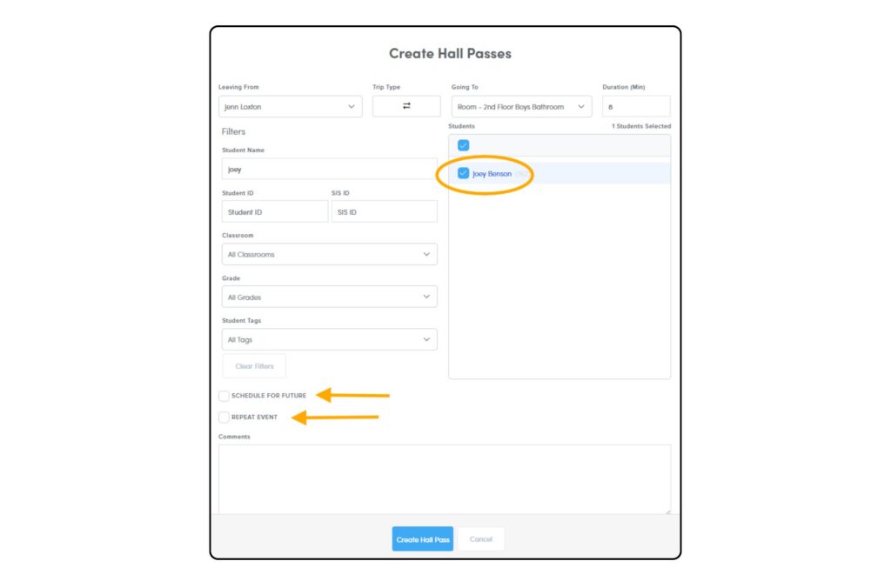
Task: Click the Duration minutes field
Action: tap(635, 107)
